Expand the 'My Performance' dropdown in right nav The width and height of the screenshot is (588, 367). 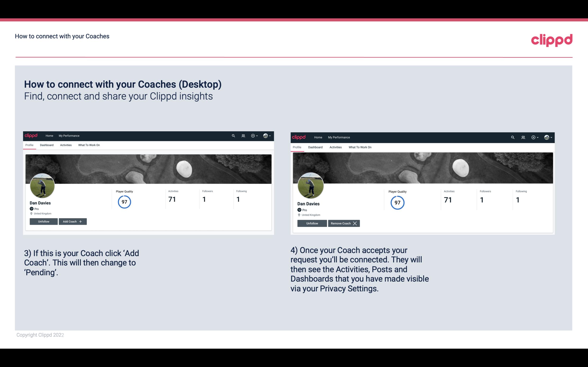click(339, 137)
